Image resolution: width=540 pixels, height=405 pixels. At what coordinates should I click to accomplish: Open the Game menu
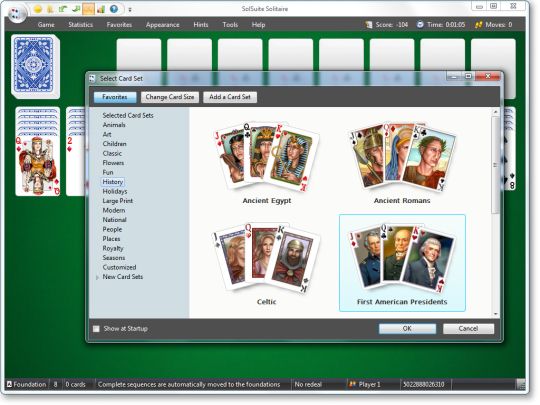[x=46, y=25]
